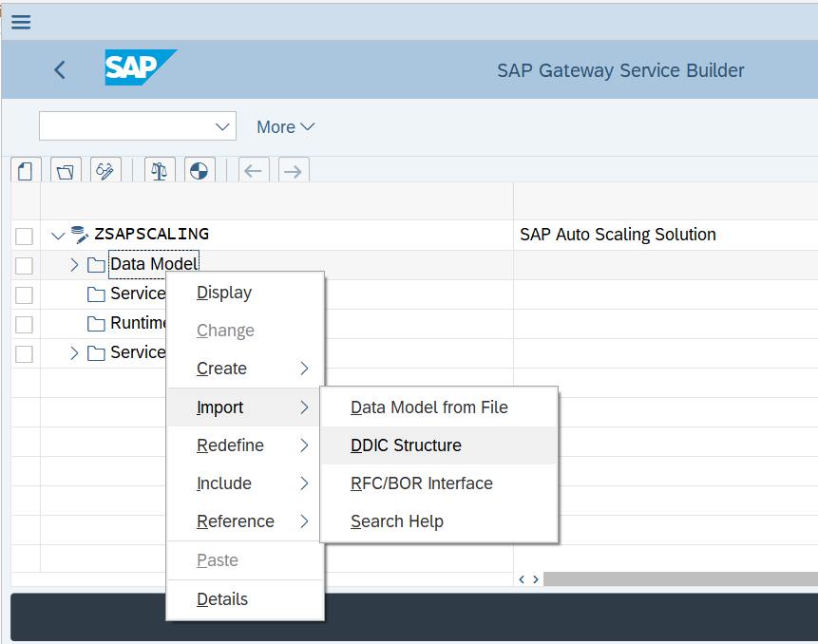This screenshot has width=818, height=644.
Task: Click the Open Project folder icon
Action: pos(66,171)
